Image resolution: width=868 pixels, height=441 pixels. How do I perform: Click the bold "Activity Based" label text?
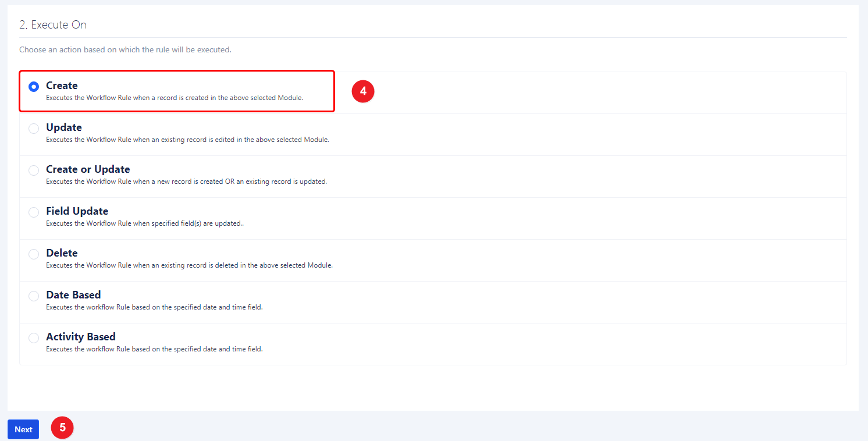point(80,337)
